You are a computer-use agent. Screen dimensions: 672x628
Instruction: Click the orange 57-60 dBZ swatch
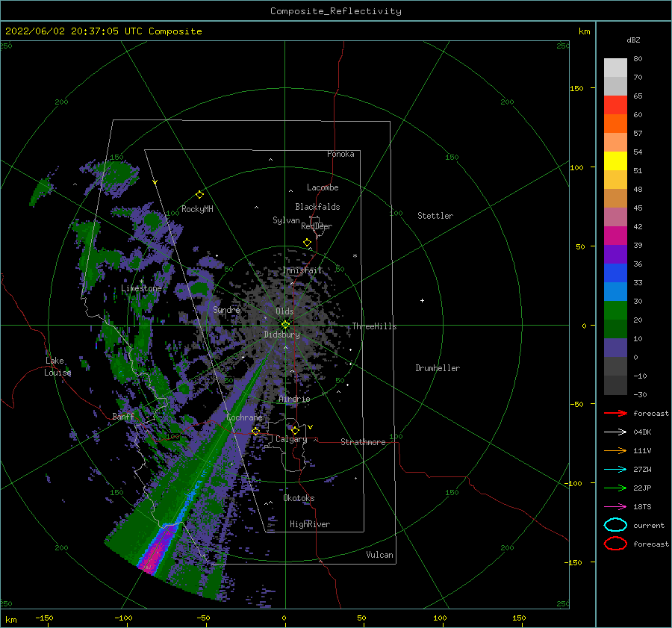615,124
